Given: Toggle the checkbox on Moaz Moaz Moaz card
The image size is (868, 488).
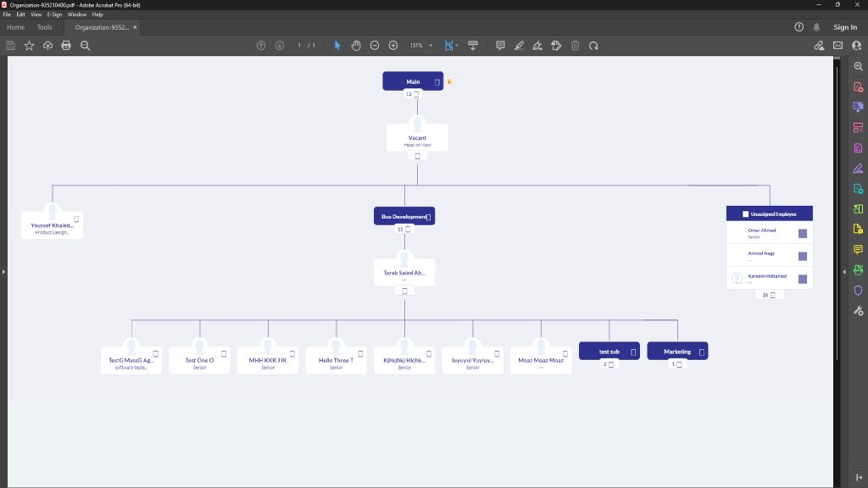Looking at the screenshot, I should click(565, 353).
